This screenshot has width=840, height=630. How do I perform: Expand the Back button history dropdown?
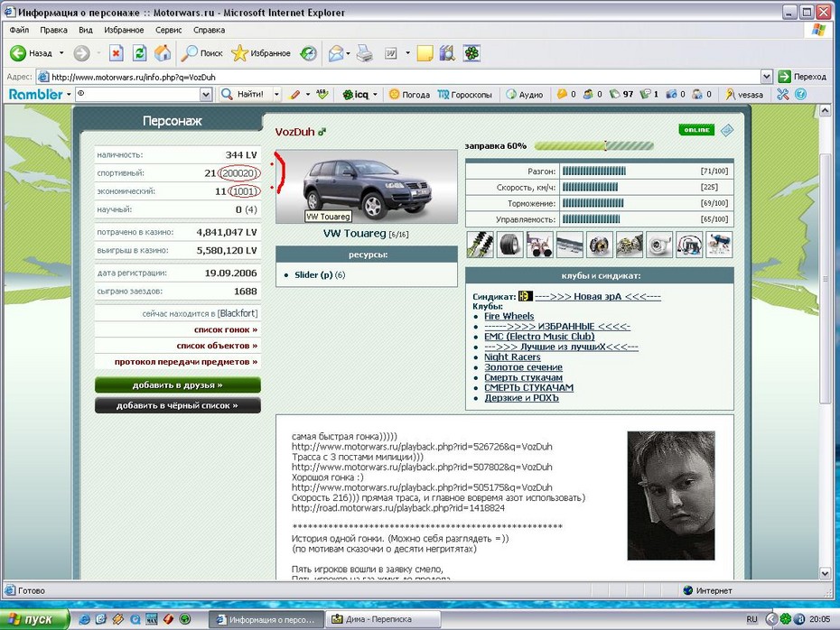point(61,53)
